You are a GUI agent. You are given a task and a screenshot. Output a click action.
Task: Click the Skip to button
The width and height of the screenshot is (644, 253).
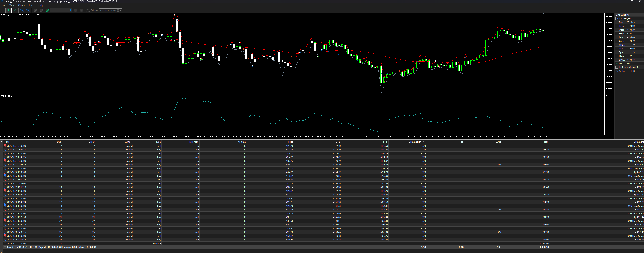pos(92,10)
